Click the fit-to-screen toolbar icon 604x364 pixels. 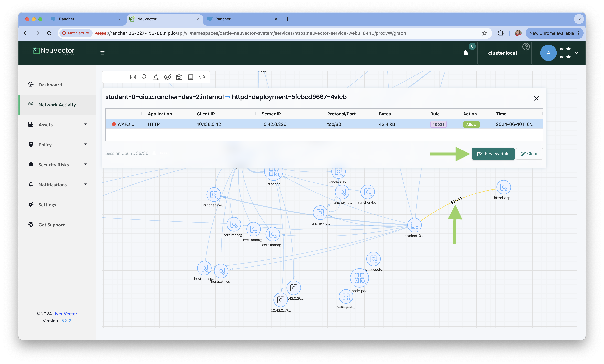click(133, 77)
